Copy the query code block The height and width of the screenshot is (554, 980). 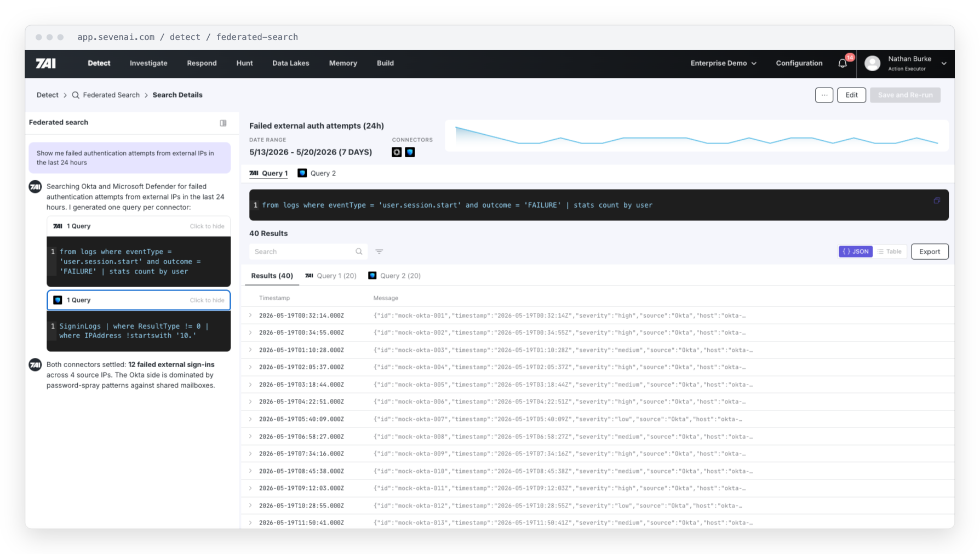(937, 201)
